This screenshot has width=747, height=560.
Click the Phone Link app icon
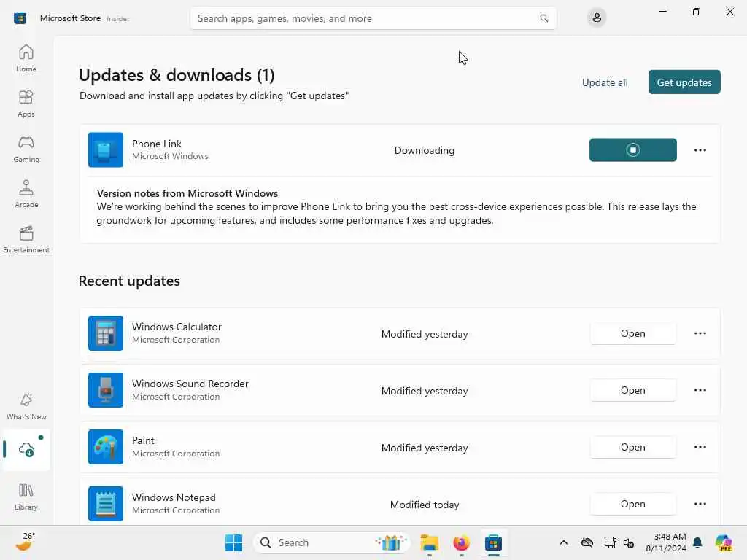tap(105, 150)
